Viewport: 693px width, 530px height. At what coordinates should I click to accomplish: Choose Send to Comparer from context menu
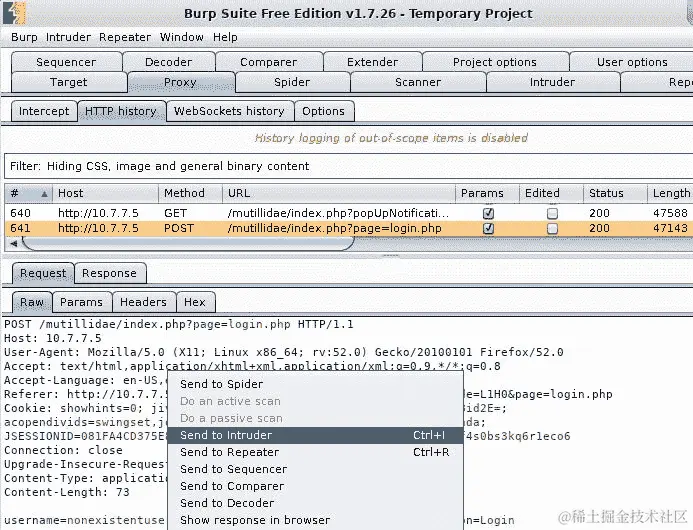tap(315, 486)
